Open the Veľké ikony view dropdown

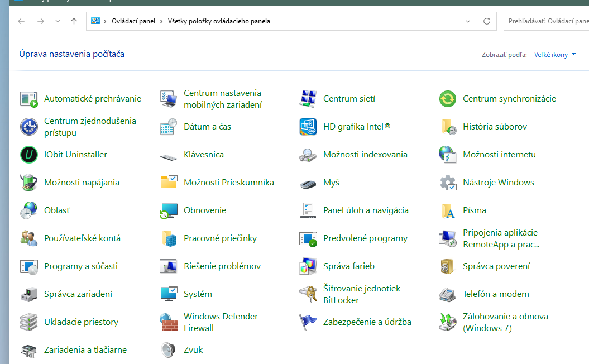tap(554, 54)
